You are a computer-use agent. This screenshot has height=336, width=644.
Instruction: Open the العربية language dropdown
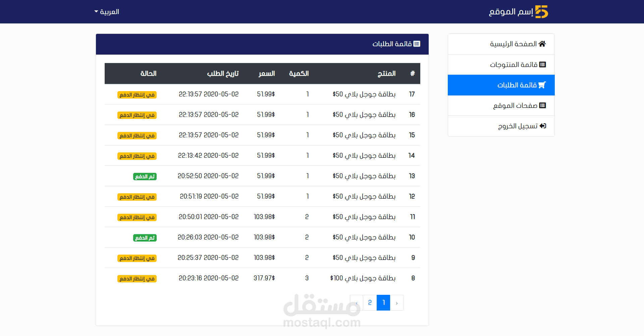[107, 12]
